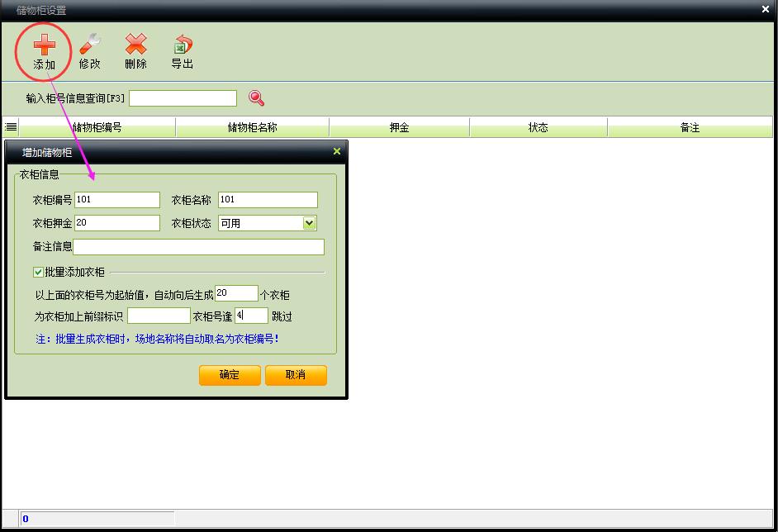Viewport: 778px width, 532px height.
Task: Click the 删除 red X icon
Action: [x=135, y=44]
